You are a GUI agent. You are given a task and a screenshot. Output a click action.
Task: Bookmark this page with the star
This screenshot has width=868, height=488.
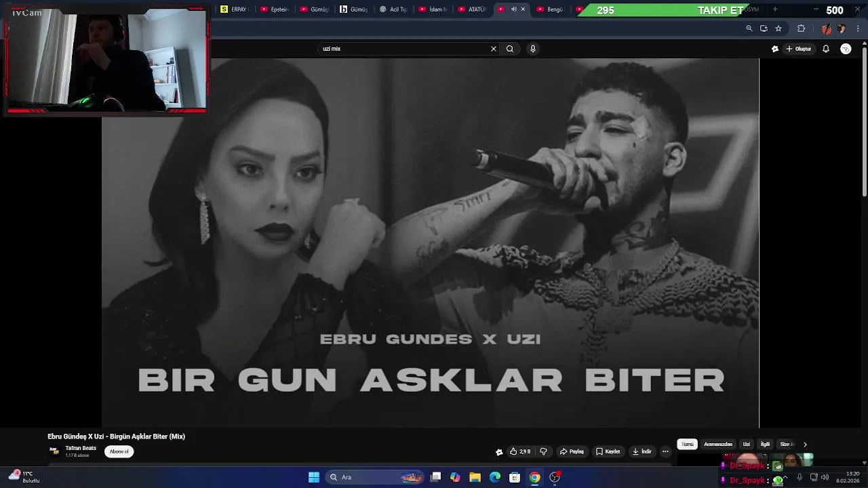(x=778, y=28)
